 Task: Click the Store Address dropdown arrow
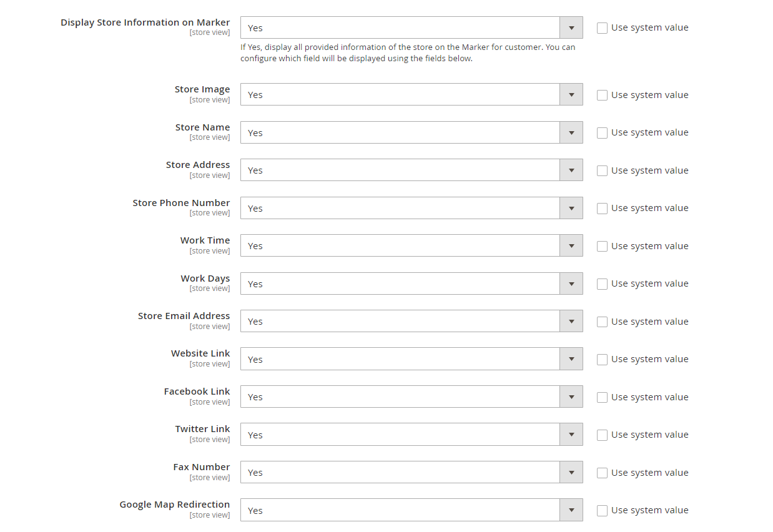click(571, 170)
